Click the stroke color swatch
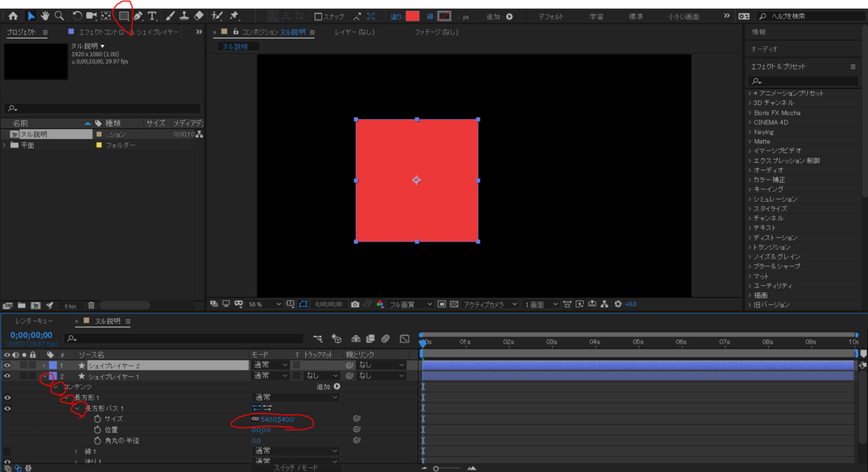The image size is (868, 472). coord(445,16)
